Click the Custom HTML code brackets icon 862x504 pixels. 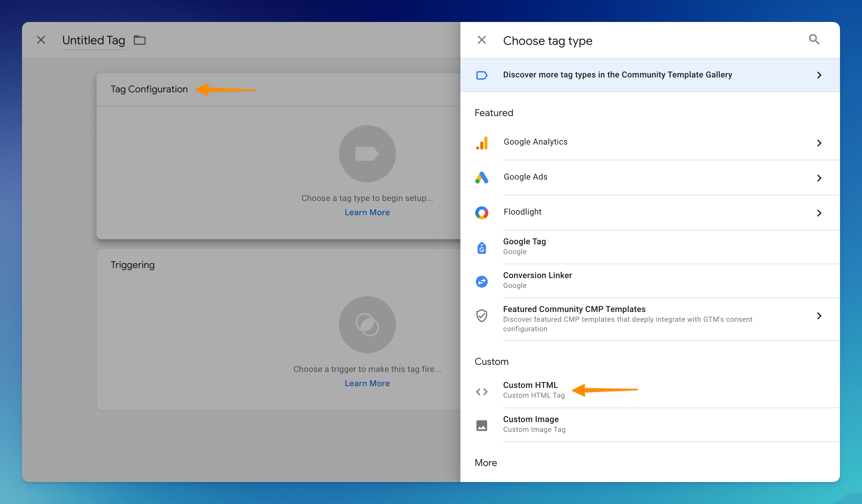coord(481,392)
